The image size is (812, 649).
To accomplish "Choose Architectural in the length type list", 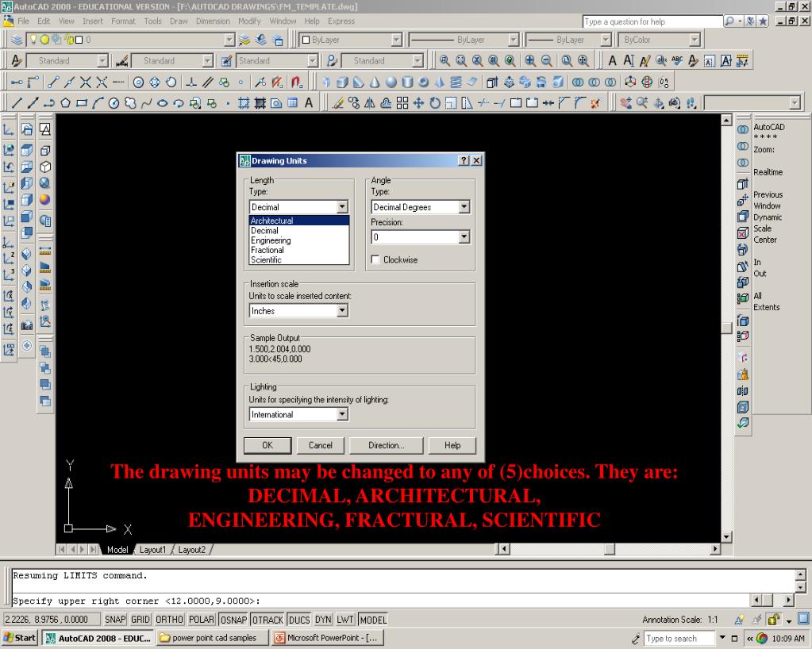I will 298,221.
